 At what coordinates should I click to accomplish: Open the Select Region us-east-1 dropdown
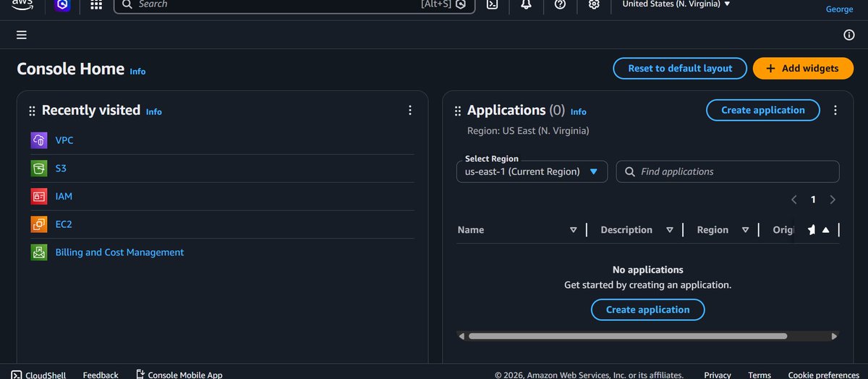(x=532, y=171)
